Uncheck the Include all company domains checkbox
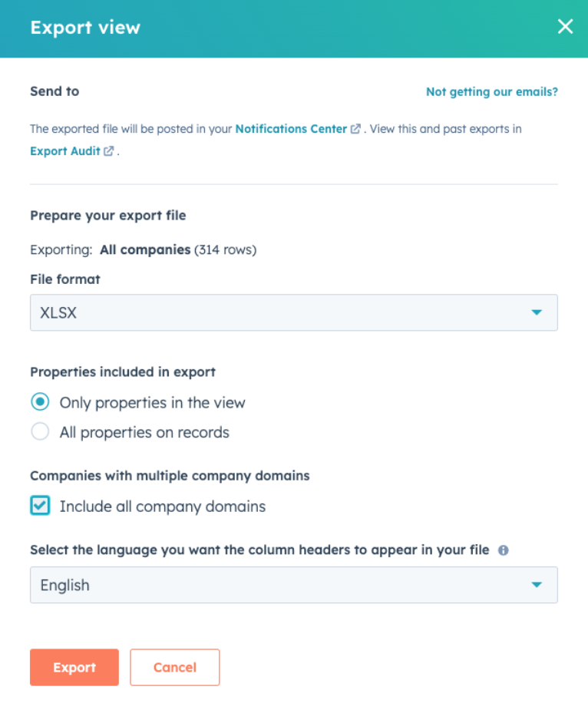 (40, 506)
